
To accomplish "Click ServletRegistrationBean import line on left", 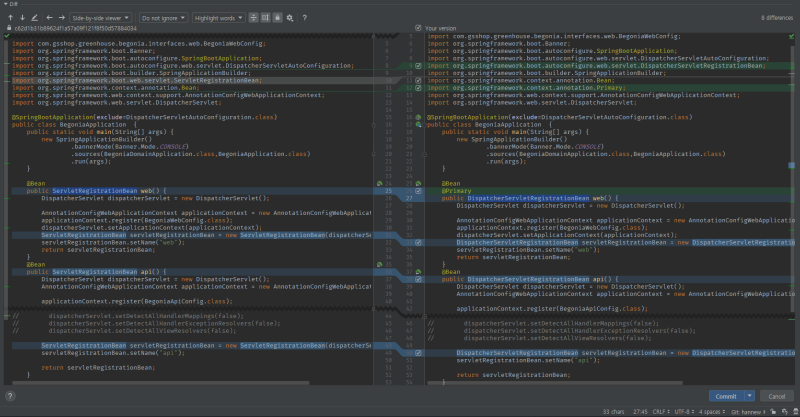I will 137,81.
